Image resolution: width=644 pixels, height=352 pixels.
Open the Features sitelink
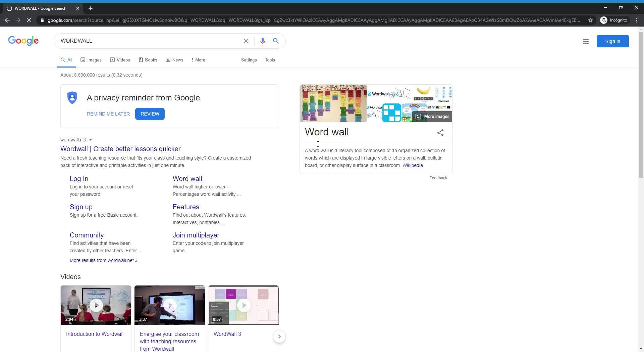(186, 207)
